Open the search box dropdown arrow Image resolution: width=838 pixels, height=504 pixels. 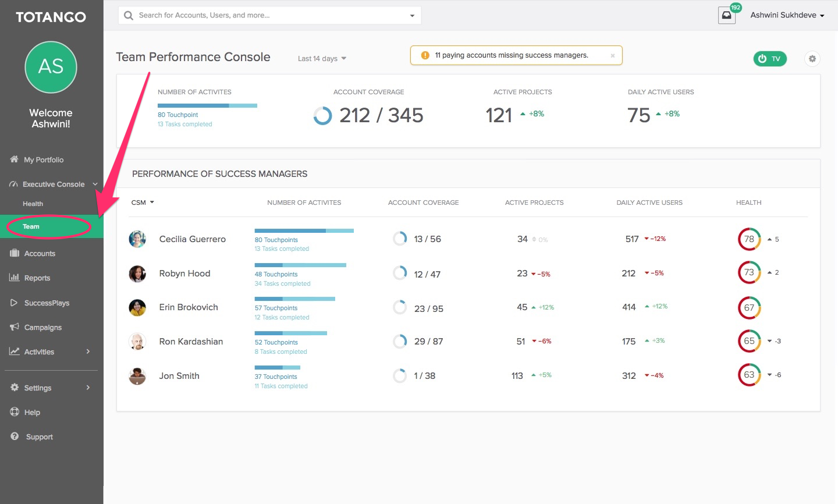click(412, 16)
